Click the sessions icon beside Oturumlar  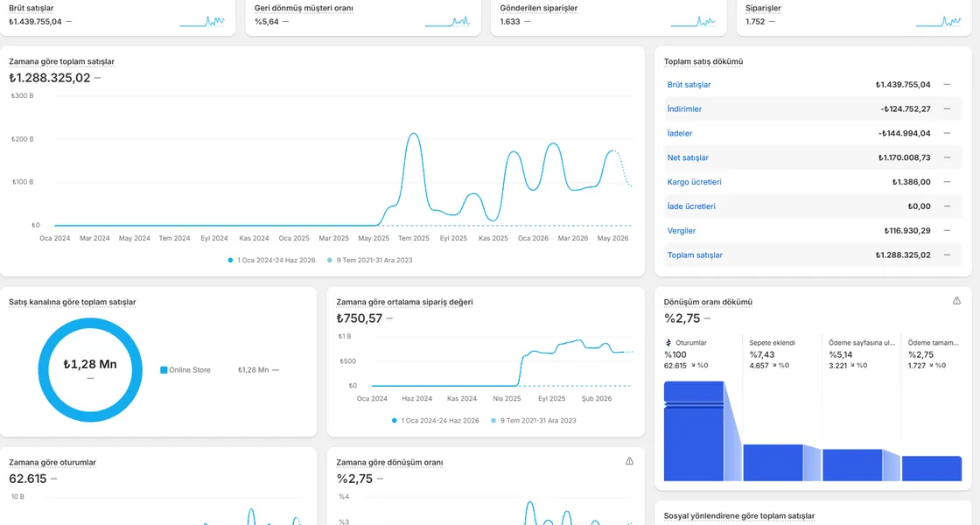[x=668, y=342]
